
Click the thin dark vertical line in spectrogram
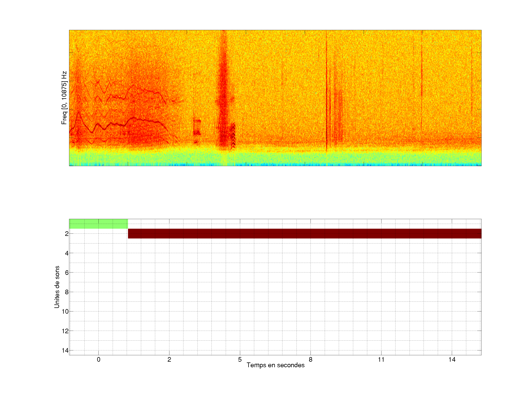pos(326,96)
